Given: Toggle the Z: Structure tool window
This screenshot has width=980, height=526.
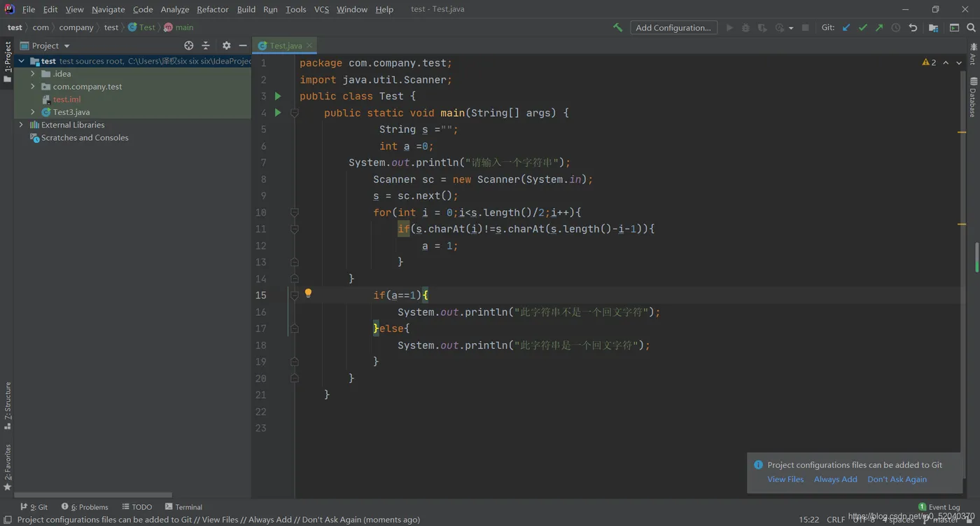Looking at the screenshot, I should (8, 406).
